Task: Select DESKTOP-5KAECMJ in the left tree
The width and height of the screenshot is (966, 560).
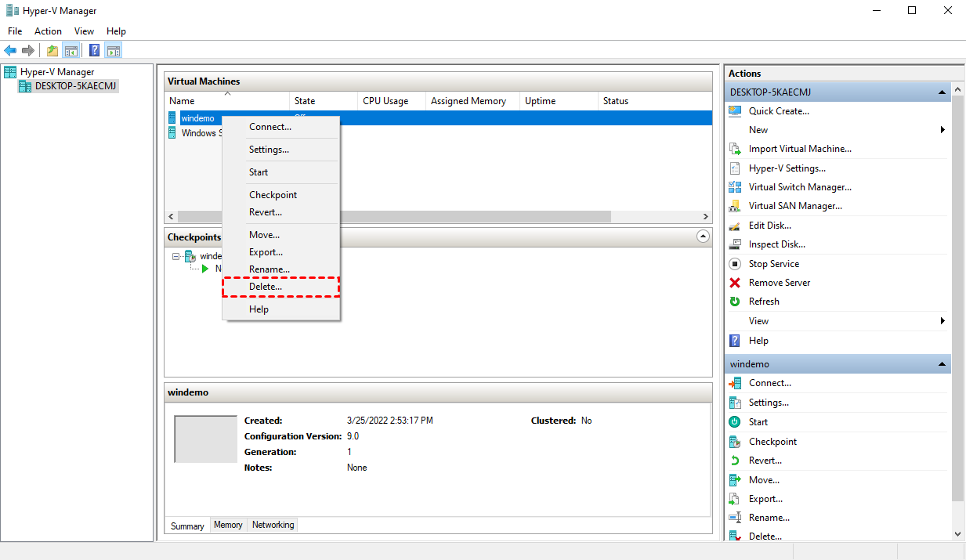Action: tap(76, 86)
